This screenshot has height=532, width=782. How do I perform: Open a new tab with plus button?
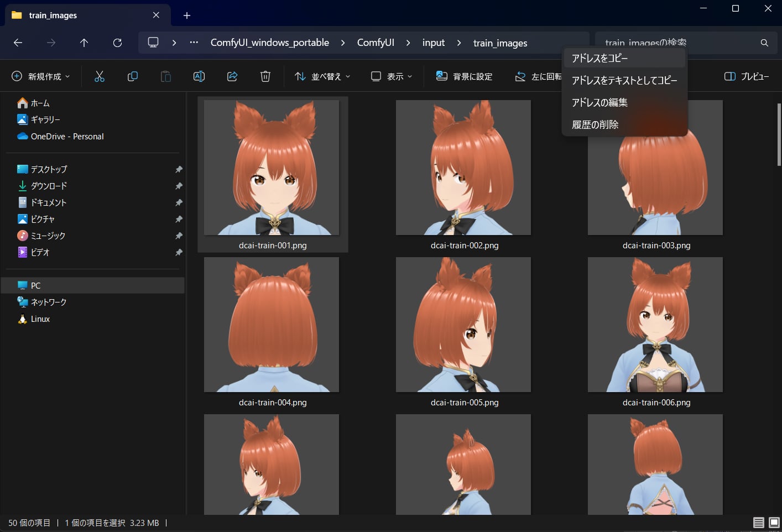(187, 15)
